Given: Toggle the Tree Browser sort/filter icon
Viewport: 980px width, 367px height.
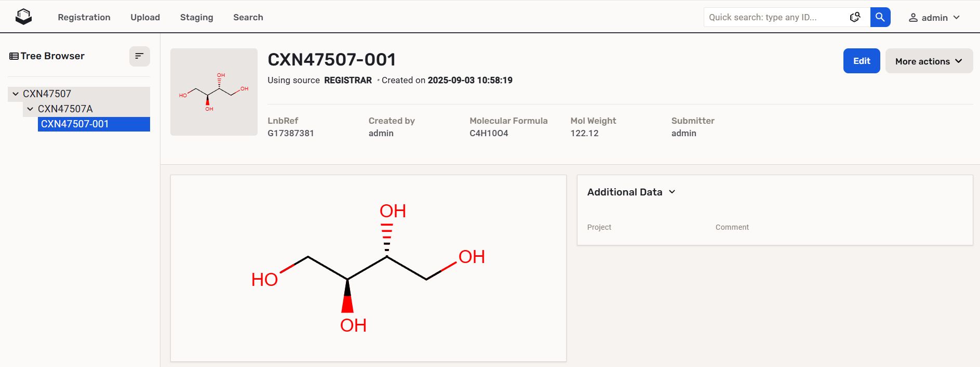Looking at the screenshot, I should (139, 56).
